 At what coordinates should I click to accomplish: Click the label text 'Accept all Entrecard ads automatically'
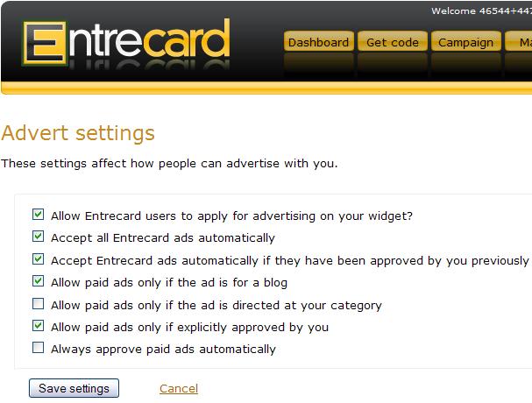click(163, 237)
